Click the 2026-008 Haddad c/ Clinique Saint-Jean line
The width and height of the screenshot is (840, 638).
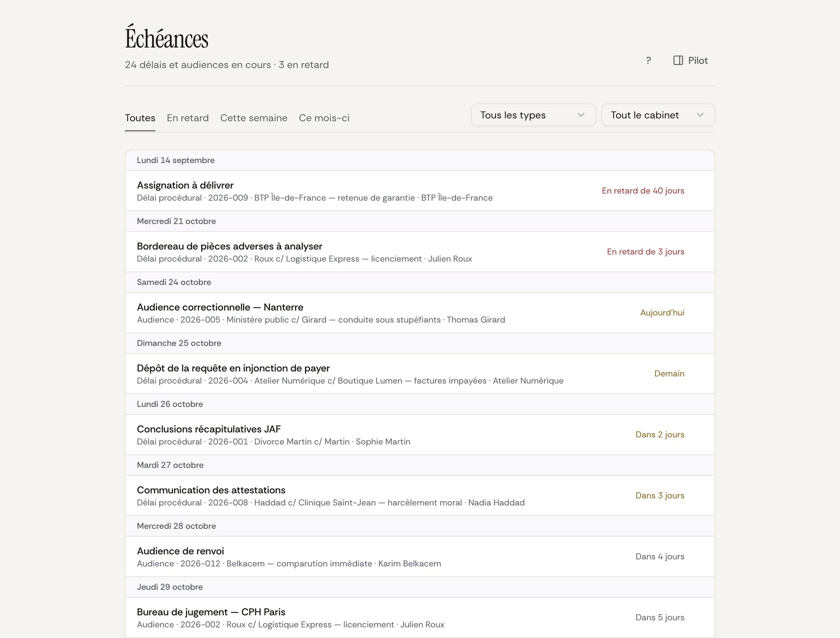pos(331,502)
